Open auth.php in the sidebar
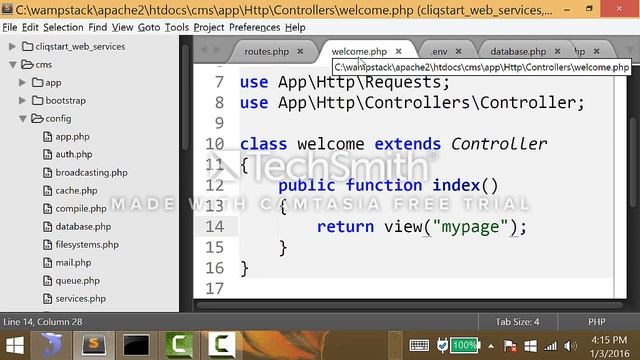 point(73,154)
